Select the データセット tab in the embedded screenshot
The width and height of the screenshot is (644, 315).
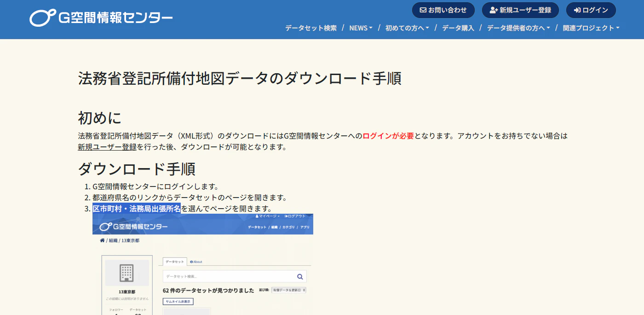click(175, 262)
